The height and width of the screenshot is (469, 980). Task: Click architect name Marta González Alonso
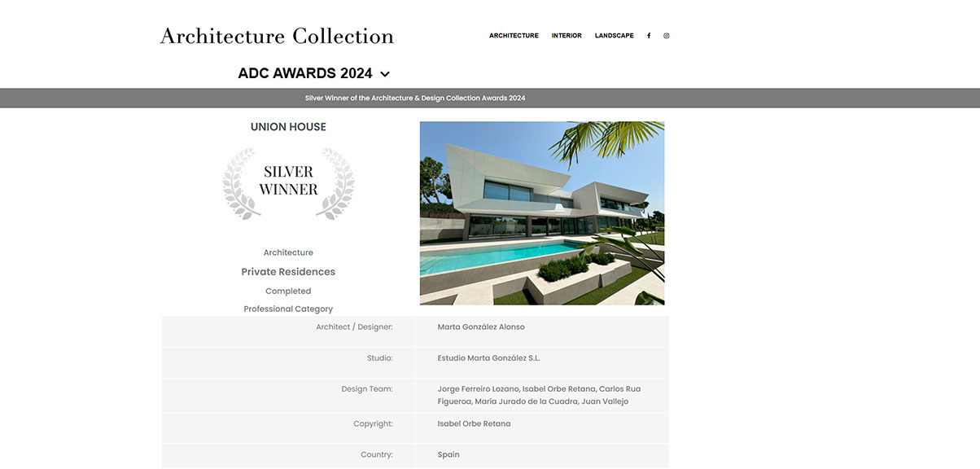point(481,327)
